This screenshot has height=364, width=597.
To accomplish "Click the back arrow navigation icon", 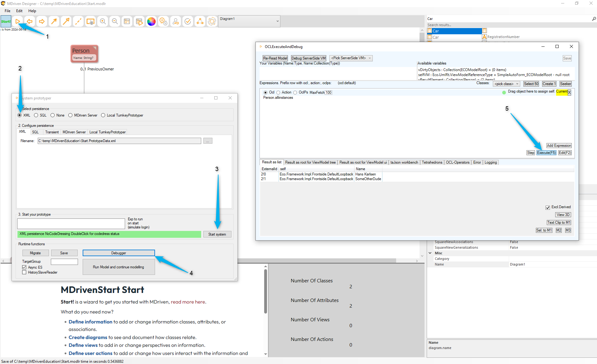I will (x=30, y=22).
